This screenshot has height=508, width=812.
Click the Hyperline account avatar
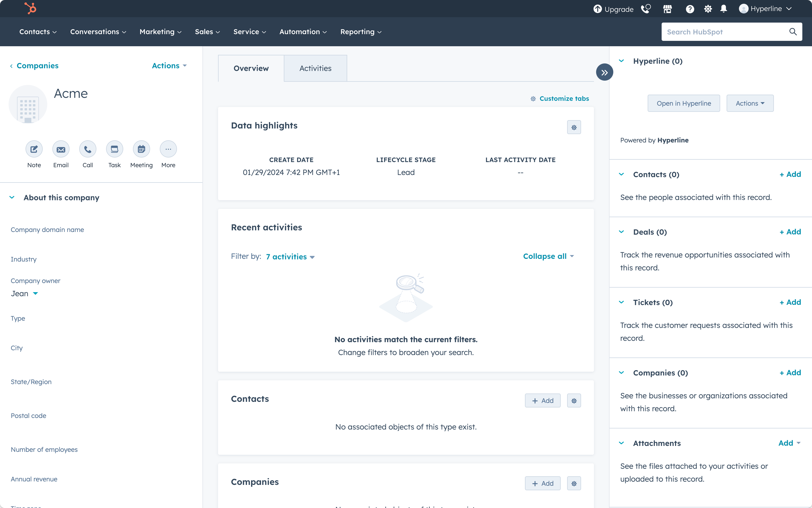(x=744, y=9)
